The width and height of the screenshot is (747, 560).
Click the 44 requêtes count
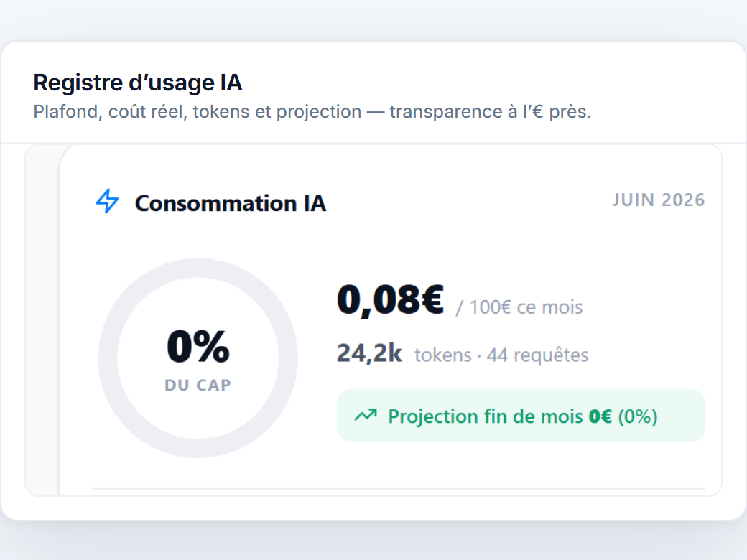(x=537, y=355)
